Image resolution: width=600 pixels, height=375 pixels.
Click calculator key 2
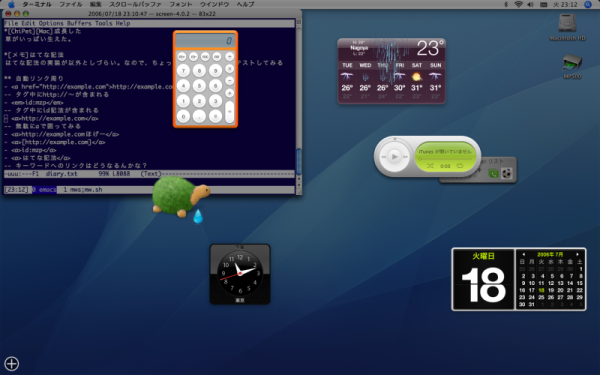pos(199,101)
